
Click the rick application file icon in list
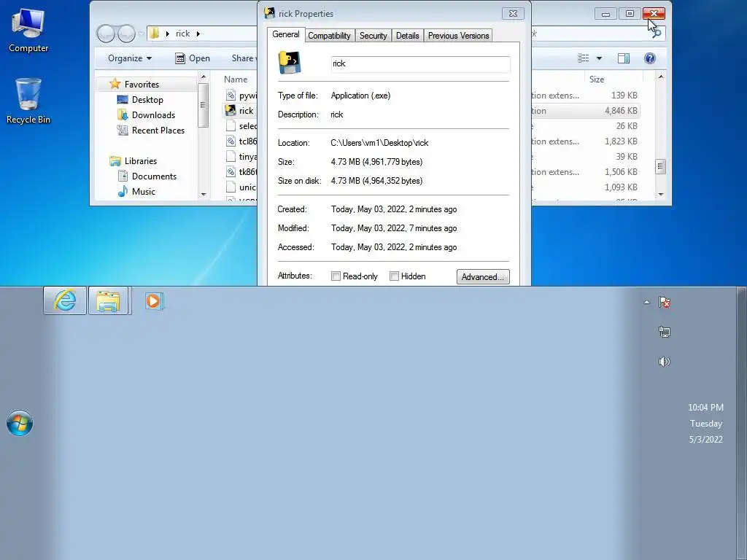pos(231,111)
